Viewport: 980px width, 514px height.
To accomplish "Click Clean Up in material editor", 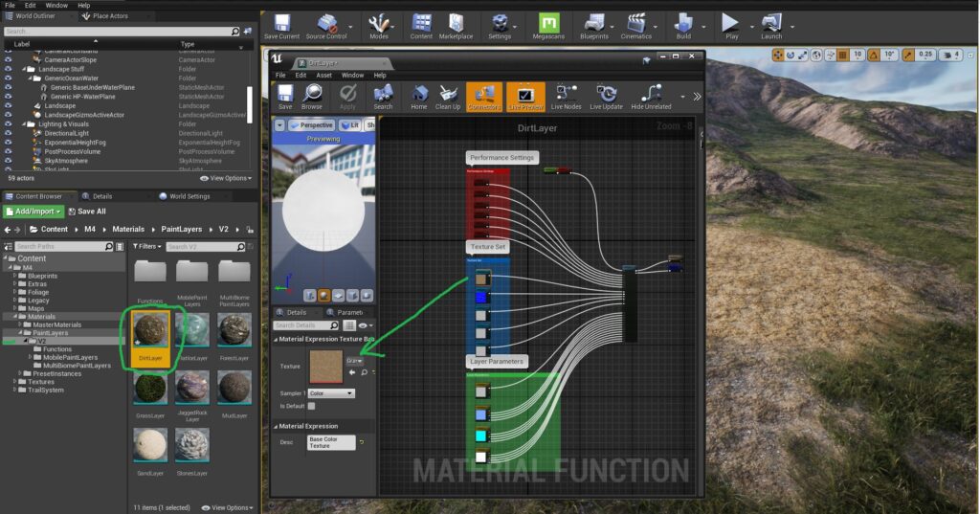I will 448,97.
